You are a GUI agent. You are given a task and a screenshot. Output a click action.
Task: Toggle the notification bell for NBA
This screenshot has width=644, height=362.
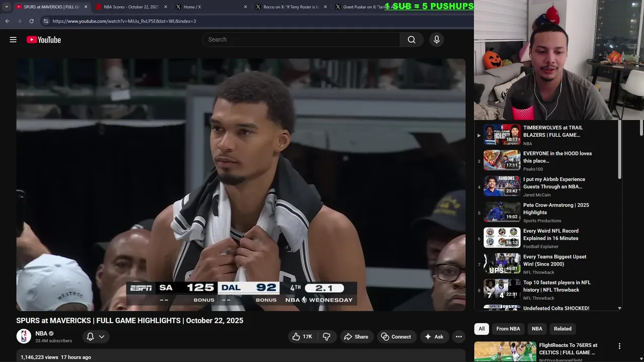(x=91, y=337)
